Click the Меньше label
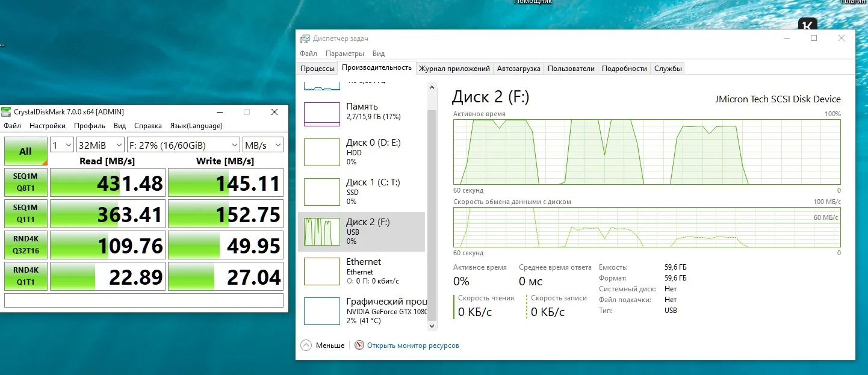The width and height of the screenshot is (868, 375). point(330,346)
